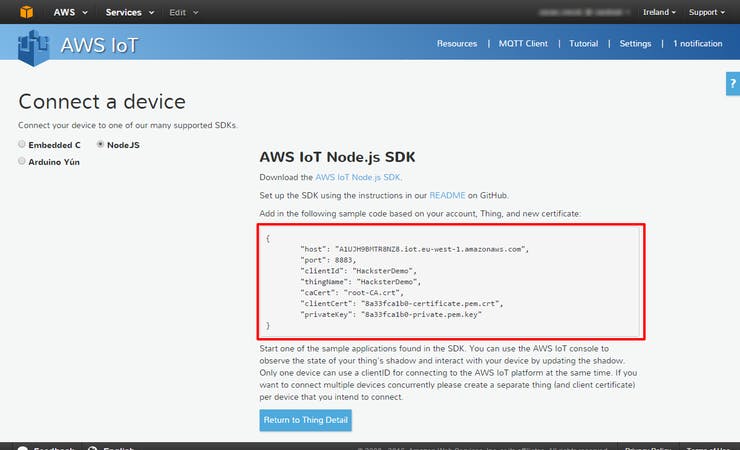Expand the Edit dropdown in top bar
This screenshot has width=740, height=450.
click(183, 12)
